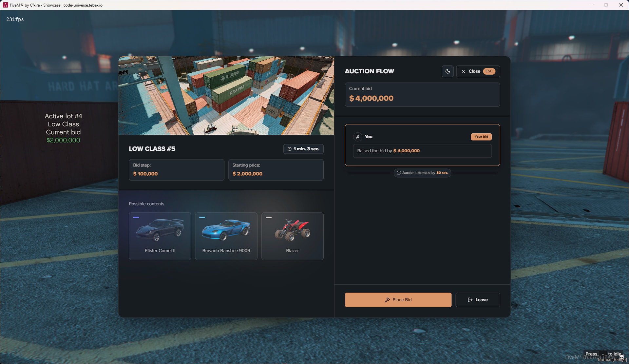Minimize the FiveM window
The height and width of the screenshot is (364, 629).
click(x=591, y=5)
